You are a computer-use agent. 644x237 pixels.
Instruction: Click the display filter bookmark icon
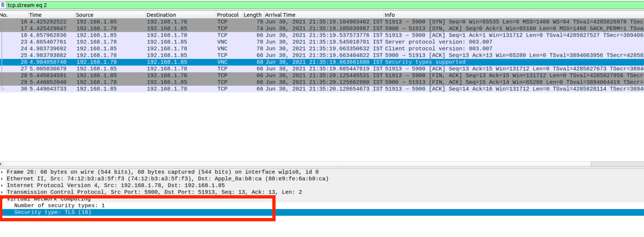tap(3, 5)
